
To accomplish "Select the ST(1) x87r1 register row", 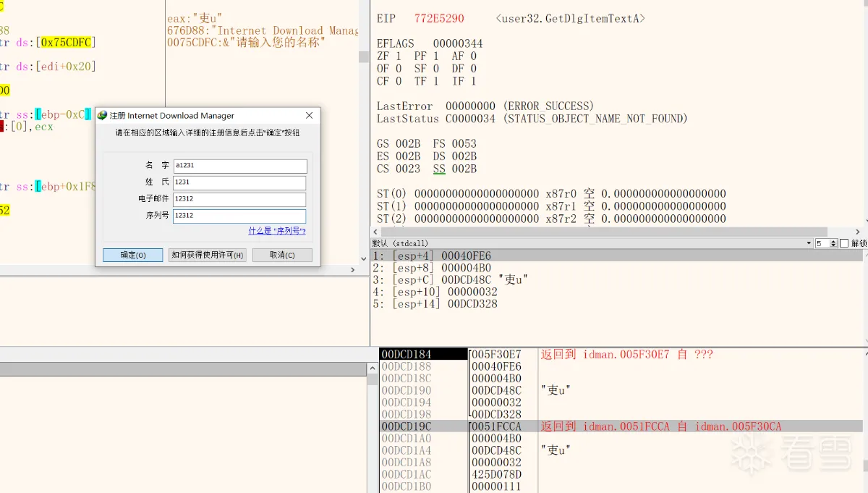I will coord(551,206).
